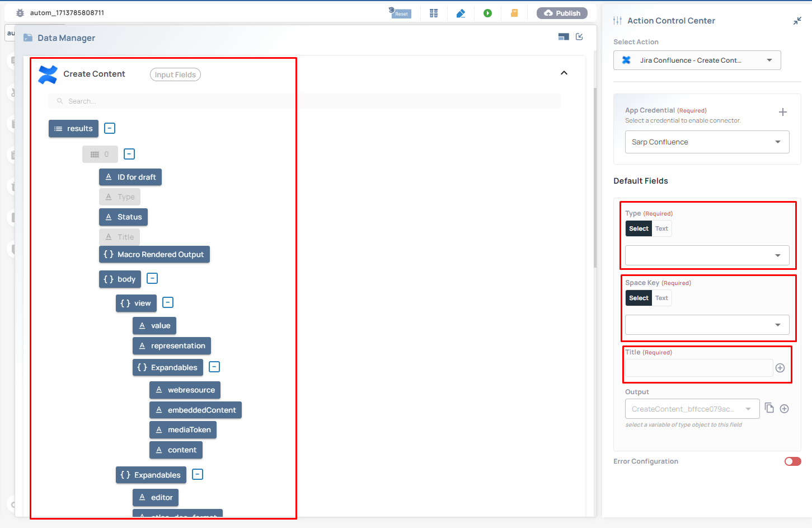
Task: Click the Data Manager dock layout icon
Action: 564,37
